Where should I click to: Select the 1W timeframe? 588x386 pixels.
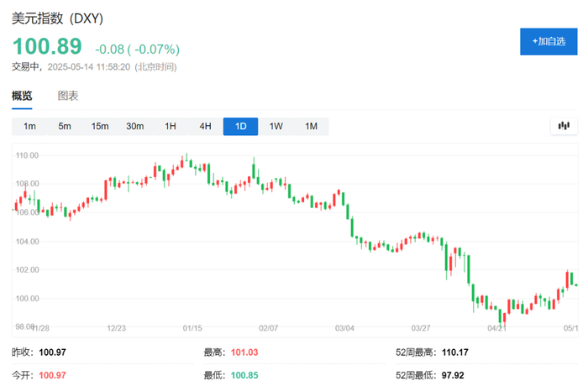point(276,127)
